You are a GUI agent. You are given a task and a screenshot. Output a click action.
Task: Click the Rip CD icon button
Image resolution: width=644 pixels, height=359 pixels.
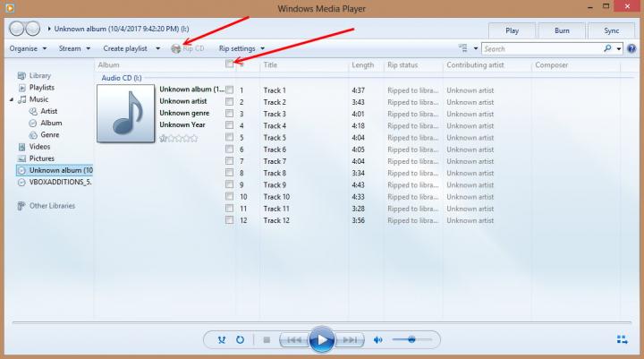(x=187, y=48)
